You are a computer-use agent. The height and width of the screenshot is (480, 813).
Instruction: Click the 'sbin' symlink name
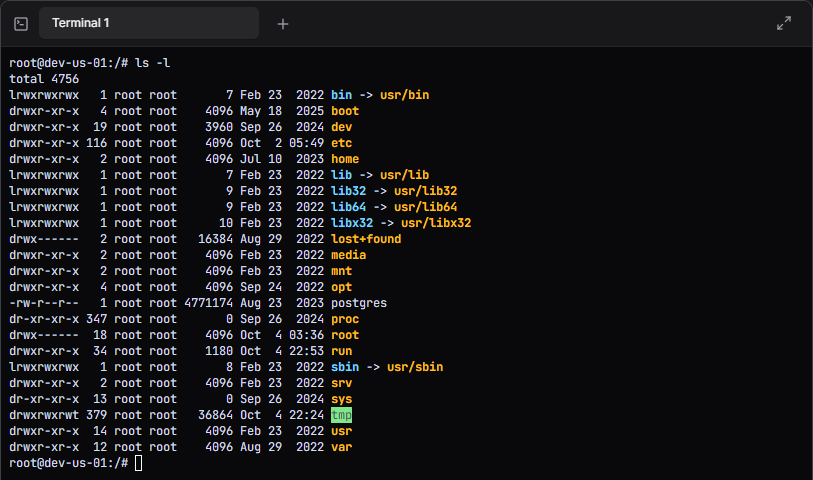pos(345,367)
